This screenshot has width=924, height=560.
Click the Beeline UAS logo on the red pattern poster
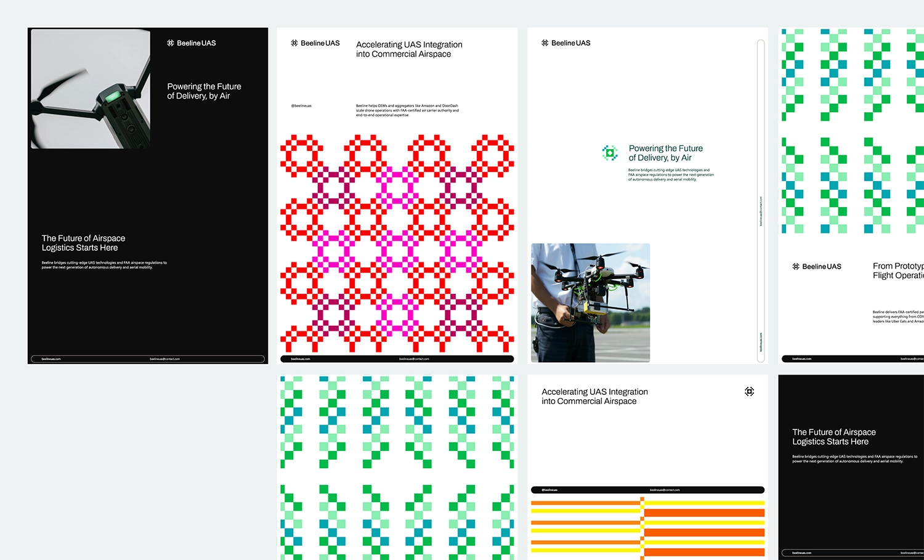point(315,43)
